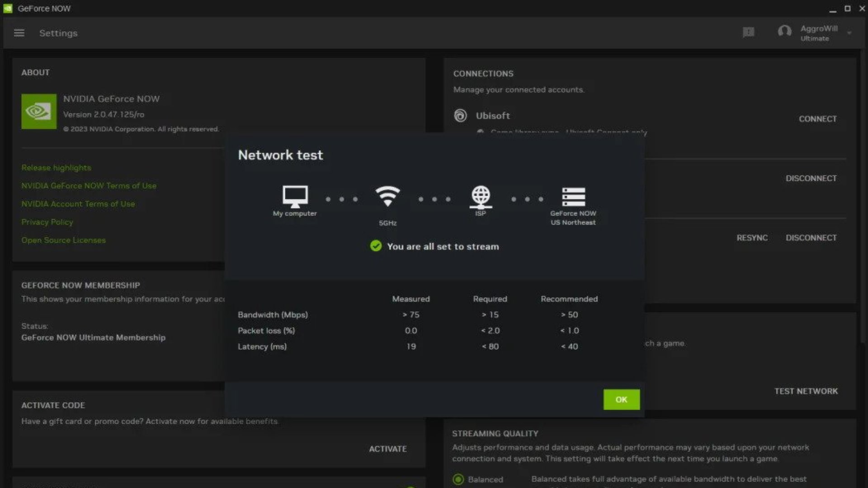Screen dimensions: 868x488
Task: Click the green checkmark status icon
Action: point(376,246)
